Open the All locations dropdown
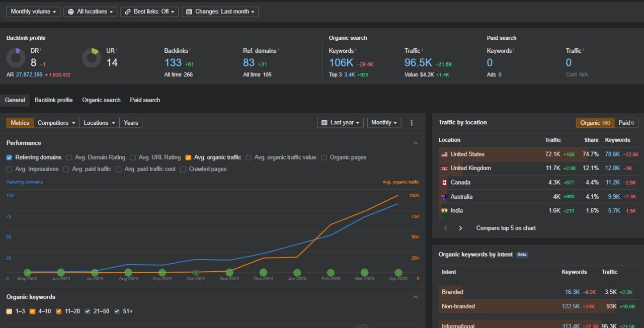644x328 pixels. pos(90,12)
